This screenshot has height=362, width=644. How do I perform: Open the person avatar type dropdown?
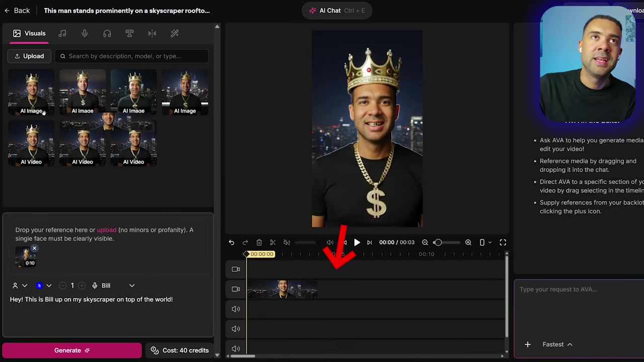point(19,286)
